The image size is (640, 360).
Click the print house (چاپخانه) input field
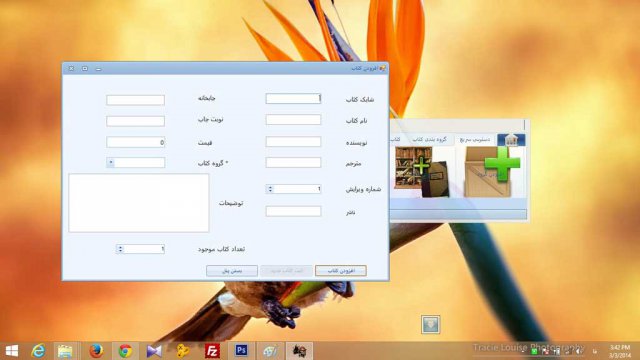tap(136, 100)
